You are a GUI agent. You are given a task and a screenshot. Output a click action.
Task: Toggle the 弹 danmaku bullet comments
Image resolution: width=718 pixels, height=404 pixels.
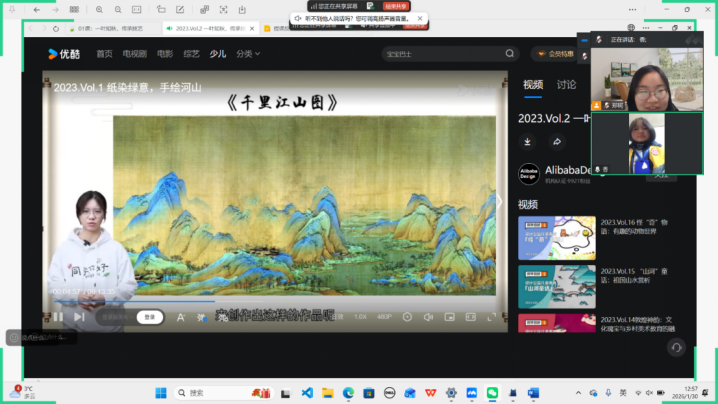coord(201,317)
